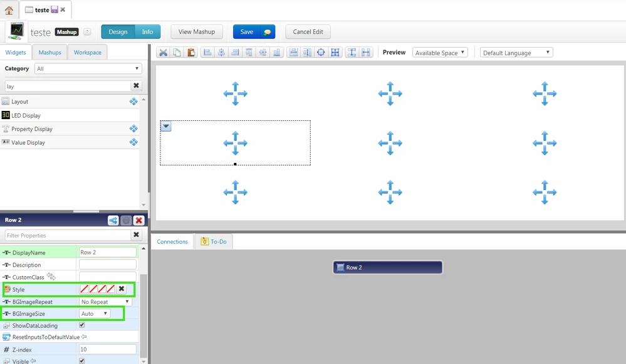Switch to the Workspace tab
Screen dimensions: 626x364
pyautogui.click(x=88, y=52)
